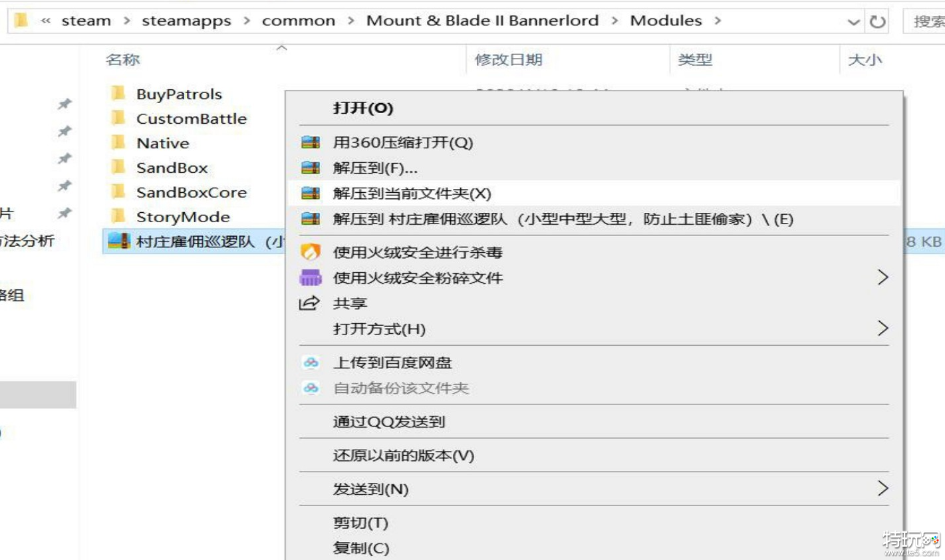Choose 解压到当前文件夹(X)
This screenshot has height=560, width=945.
click(412, 193)
